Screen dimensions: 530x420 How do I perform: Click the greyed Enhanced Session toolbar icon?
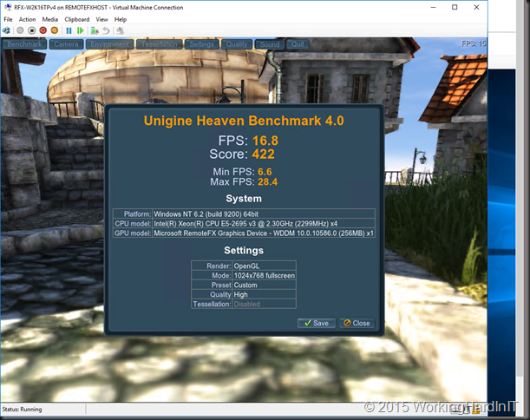tap(120, 30)
